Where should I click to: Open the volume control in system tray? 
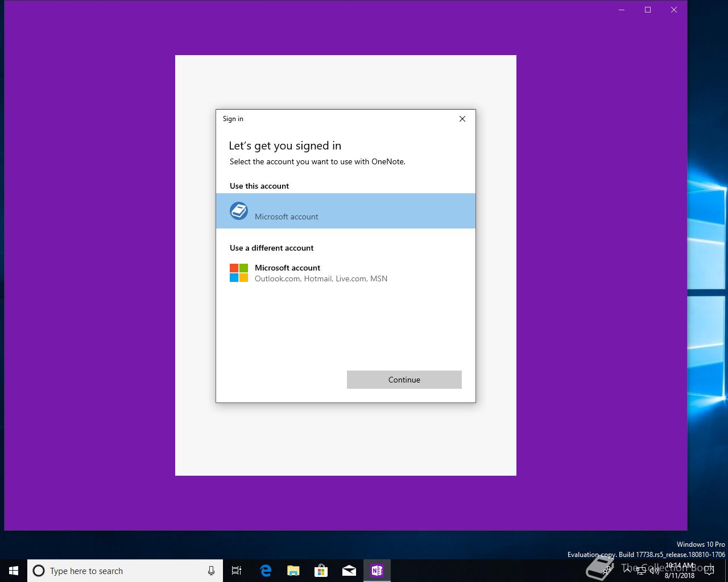[655, 571]
